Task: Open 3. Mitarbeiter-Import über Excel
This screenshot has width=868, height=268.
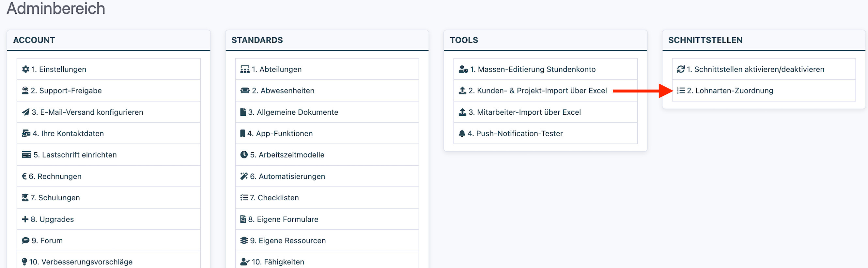Action: (x=545, y=112)
